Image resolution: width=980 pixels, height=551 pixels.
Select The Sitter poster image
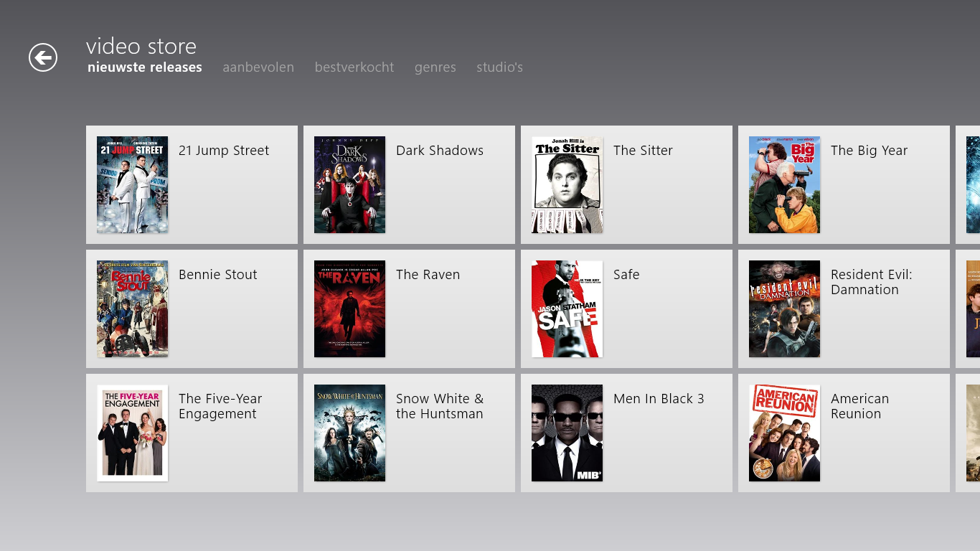tap(567, 184)
